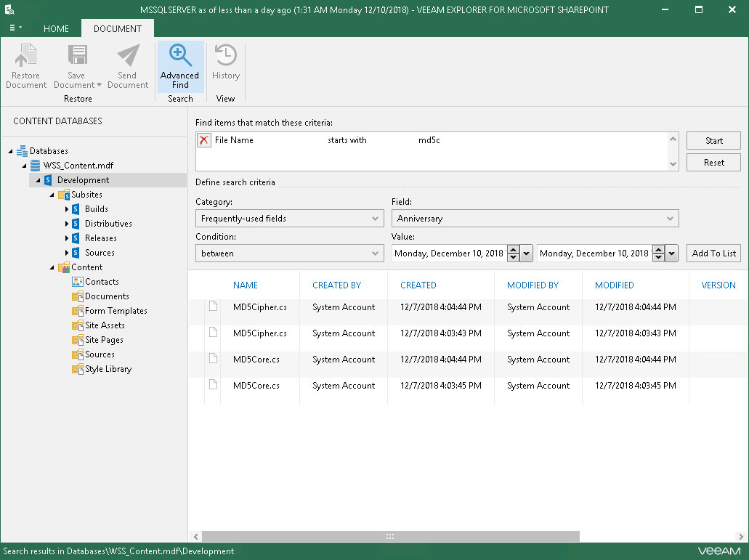Click the Restore Document icon
This screenshot has width=749, height=560.
(26, 57)
